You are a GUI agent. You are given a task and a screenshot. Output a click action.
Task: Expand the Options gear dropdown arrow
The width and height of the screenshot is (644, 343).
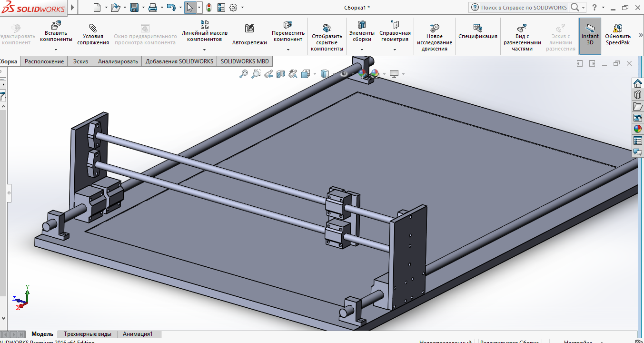[242, 8]
